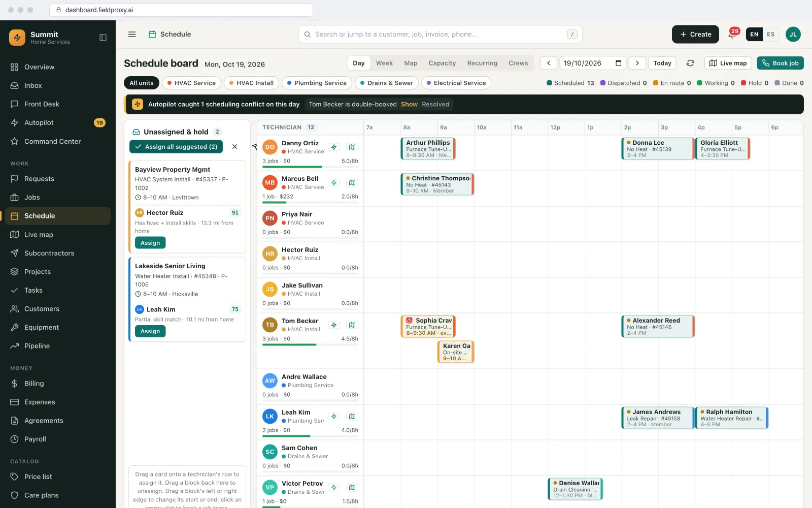The height and width of the screenshot is (508, 812).
Task: Click Assign all suggested (2)
Action: pyautogui.click(x=176, y=147)
